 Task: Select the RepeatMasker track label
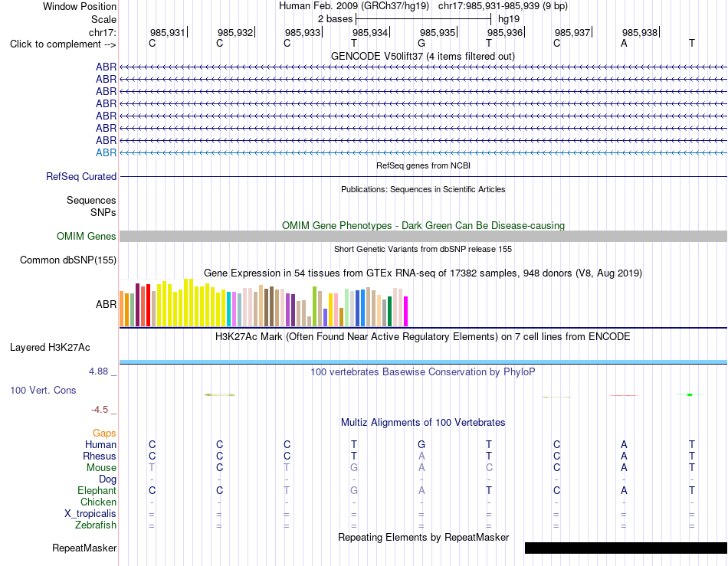(84, 548)
